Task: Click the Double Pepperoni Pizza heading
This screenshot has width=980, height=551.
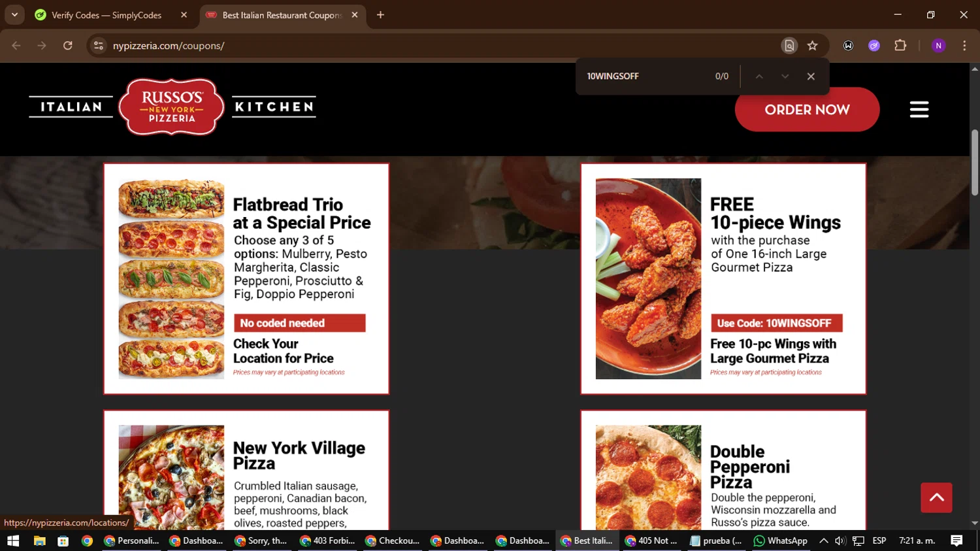Action: coord(750,467)
